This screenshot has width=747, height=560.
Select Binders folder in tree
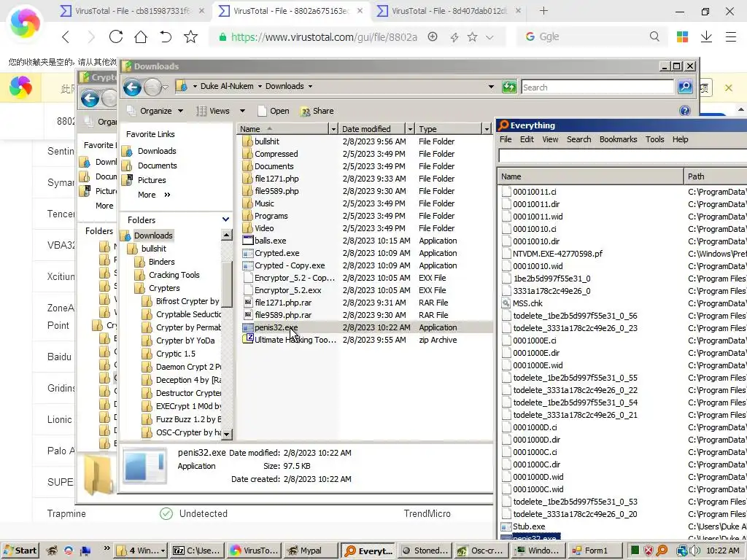pyautogui.click(x=161, y=262)
